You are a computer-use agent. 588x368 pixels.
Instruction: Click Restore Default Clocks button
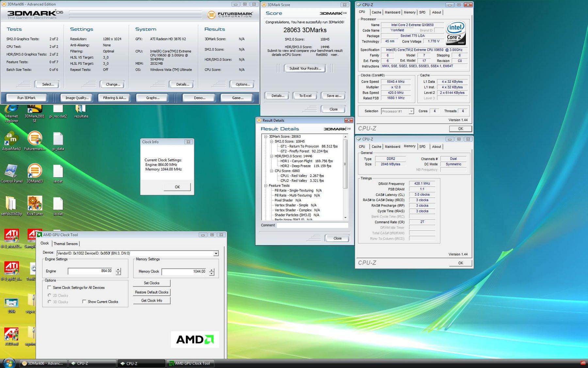tap(152, 292)
